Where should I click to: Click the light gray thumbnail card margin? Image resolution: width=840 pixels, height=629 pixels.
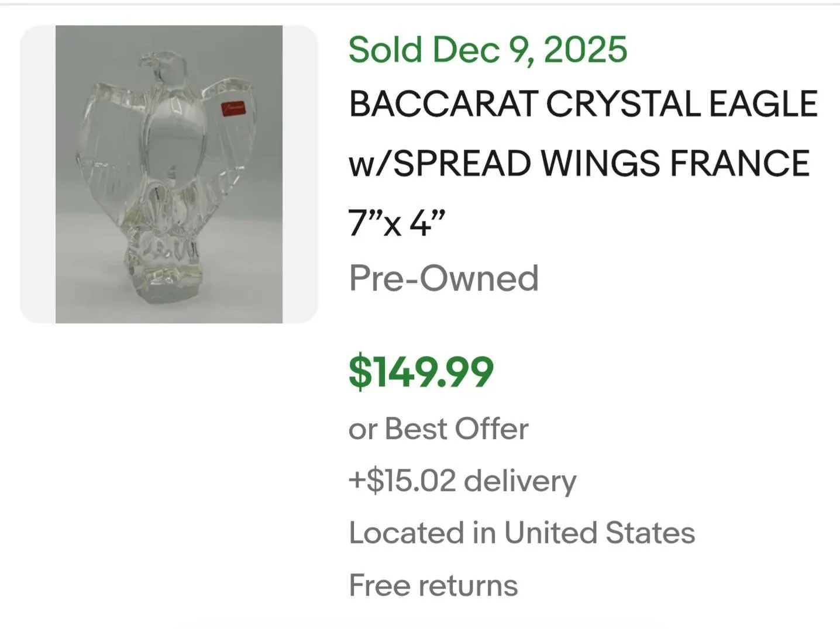[x=37, y=174]
